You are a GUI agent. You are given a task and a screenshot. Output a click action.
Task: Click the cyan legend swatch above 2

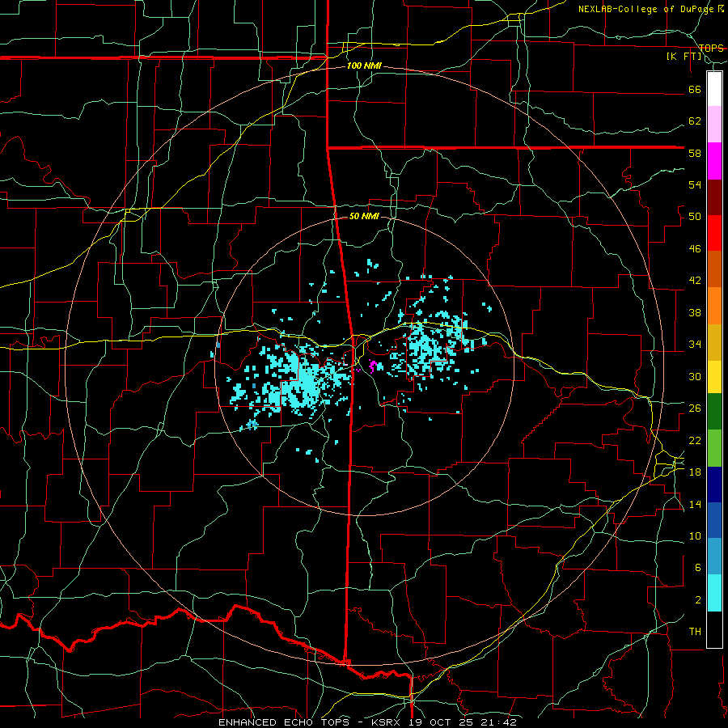(714, 593)
